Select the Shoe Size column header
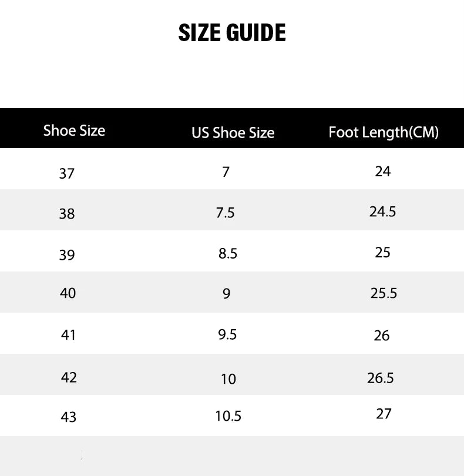 74,130
